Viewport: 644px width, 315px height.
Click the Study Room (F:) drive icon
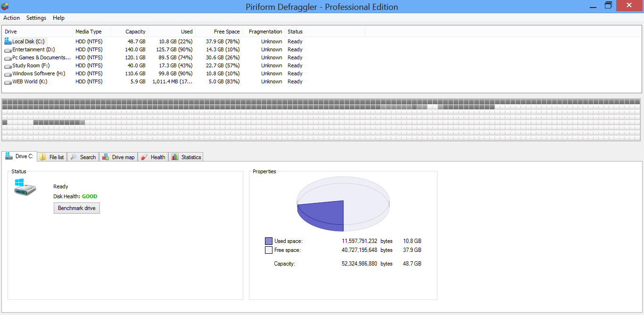(8, 65)
